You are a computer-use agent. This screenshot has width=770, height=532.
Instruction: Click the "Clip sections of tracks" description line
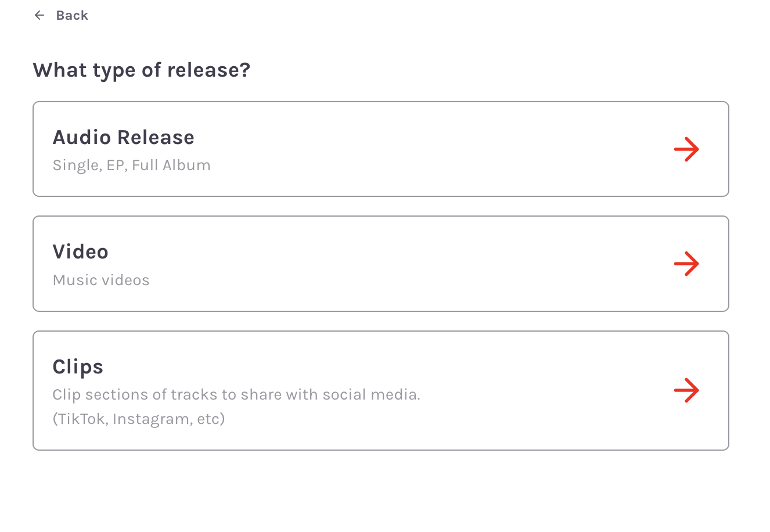click(x=236, y=395)
